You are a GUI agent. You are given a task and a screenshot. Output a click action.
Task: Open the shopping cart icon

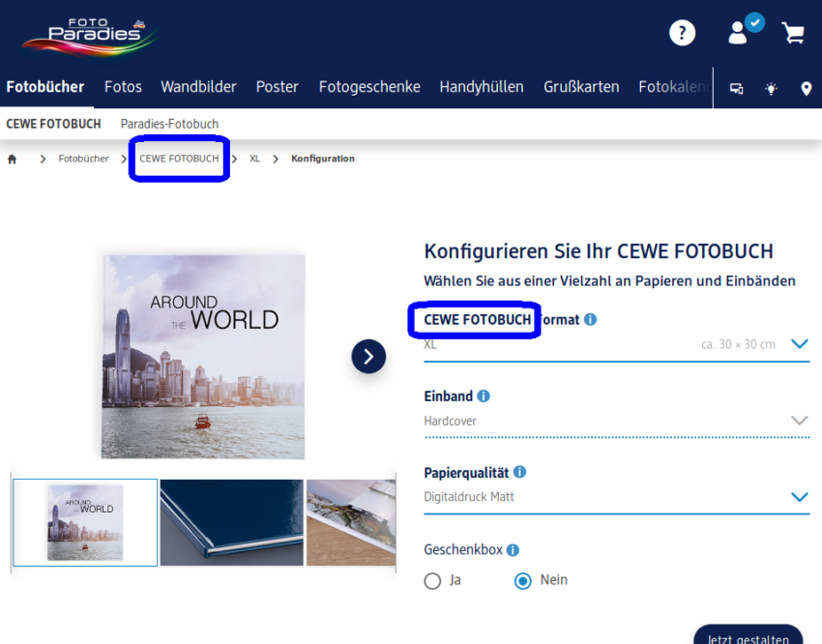pos(793,33)
